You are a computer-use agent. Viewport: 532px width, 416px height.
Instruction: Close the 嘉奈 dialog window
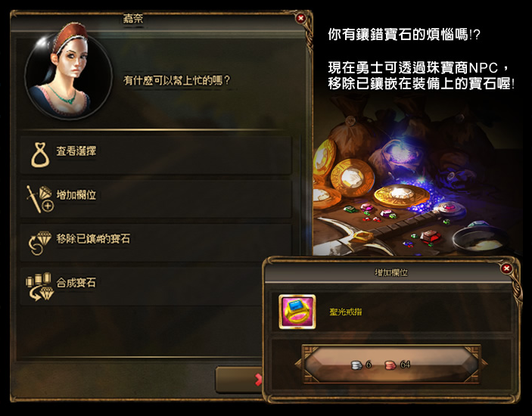pos(300,18)
